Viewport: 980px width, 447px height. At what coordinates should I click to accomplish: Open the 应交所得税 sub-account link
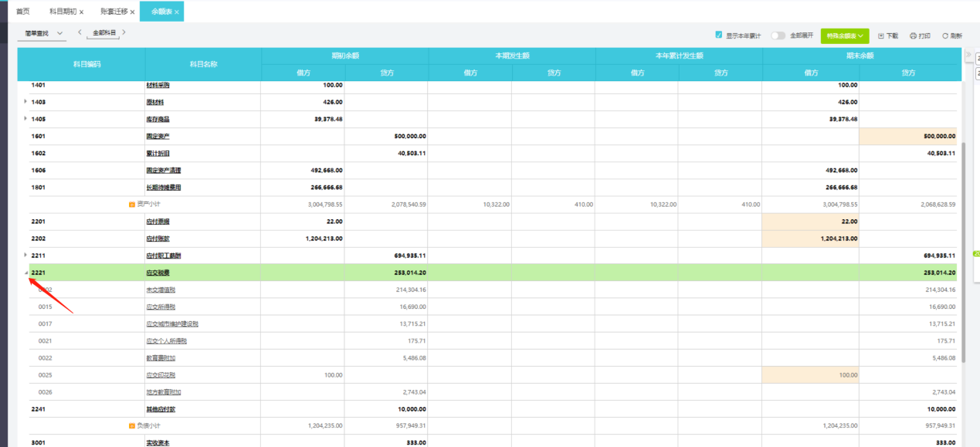[161, 306]
